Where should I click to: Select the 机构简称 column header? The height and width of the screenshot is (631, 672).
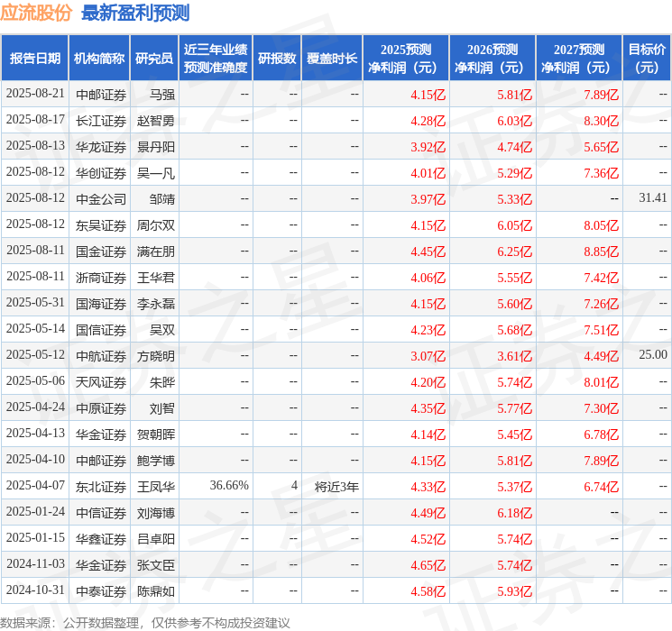coord(99,59)
